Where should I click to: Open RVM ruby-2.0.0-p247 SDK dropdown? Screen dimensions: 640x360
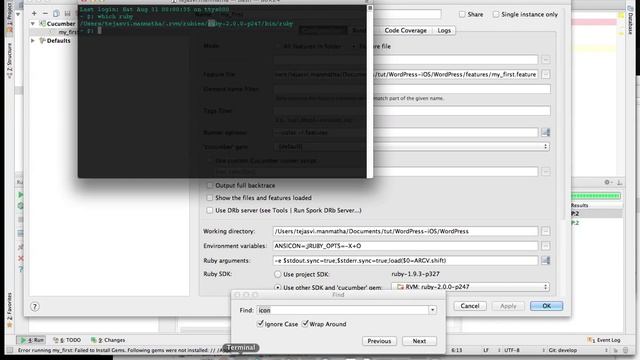[x=470, y=287]
